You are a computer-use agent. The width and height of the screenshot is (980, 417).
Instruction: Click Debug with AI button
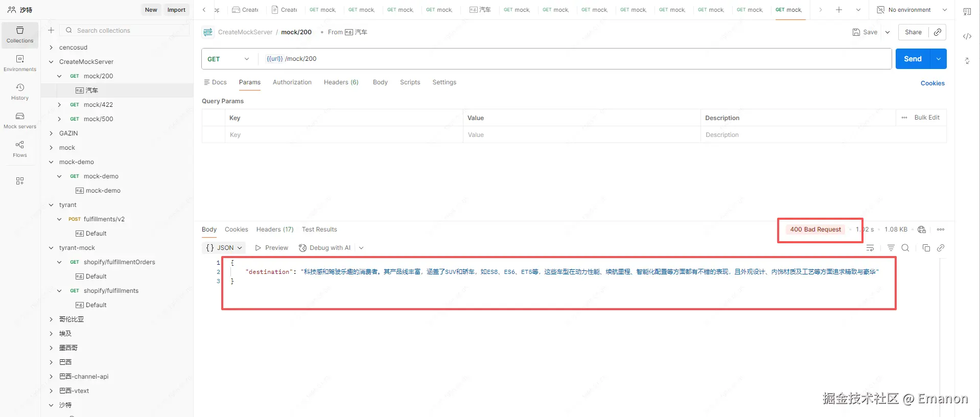pos(325,248)
